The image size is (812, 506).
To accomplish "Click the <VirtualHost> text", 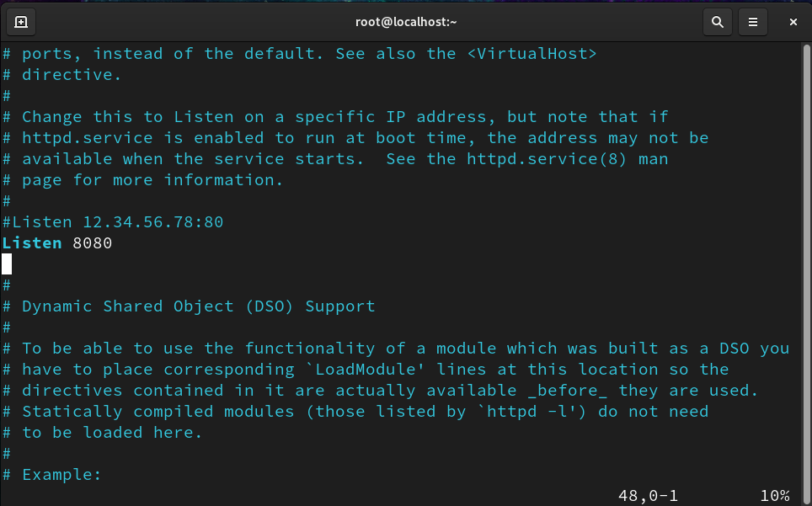I will (532, 54).
